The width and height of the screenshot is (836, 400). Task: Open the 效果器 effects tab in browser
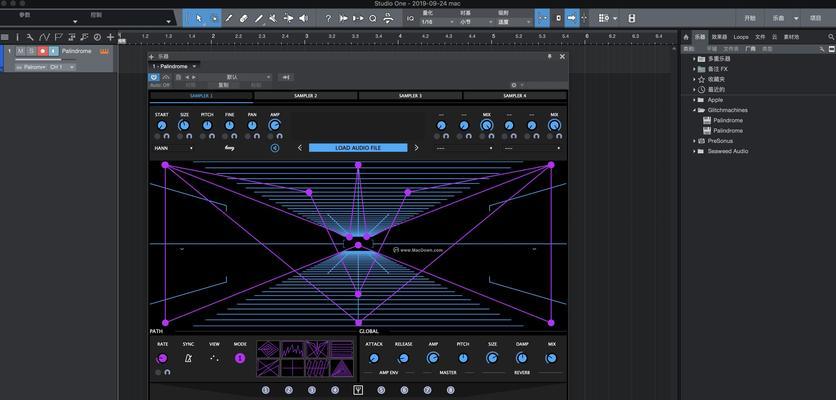point(719,37)
